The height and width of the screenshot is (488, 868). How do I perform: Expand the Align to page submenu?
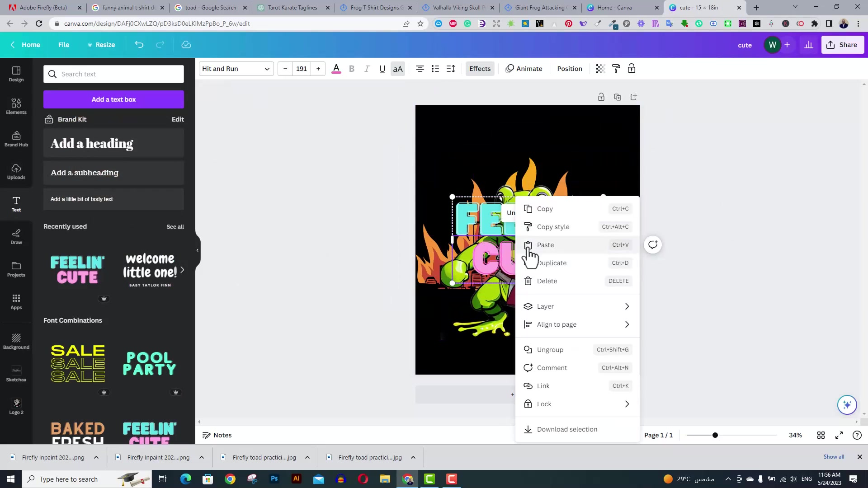click(577, 324)
